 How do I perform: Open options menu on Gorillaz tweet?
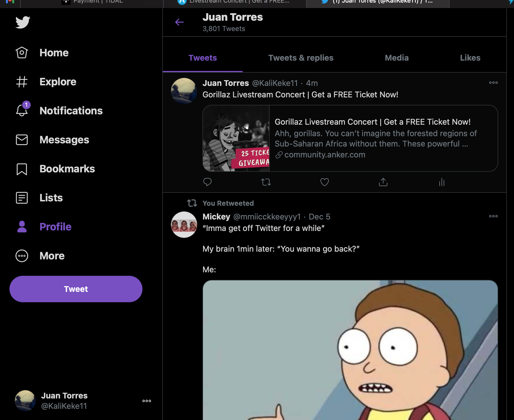493,83
